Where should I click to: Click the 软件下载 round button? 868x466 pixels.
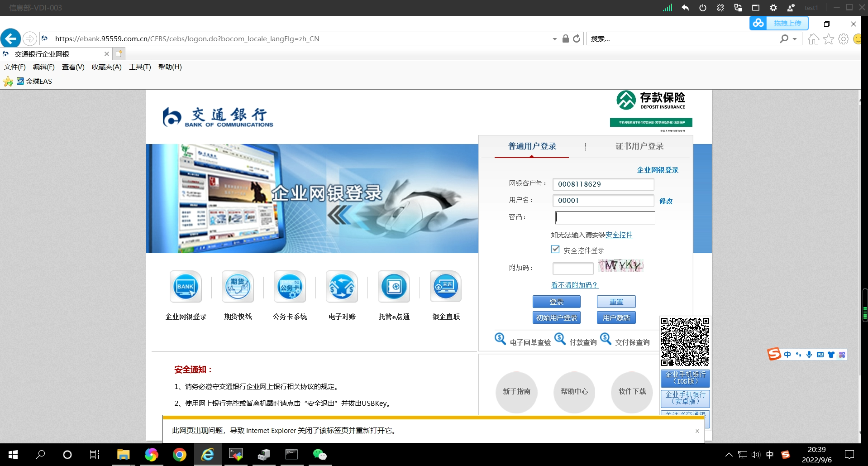coord(632,392)
